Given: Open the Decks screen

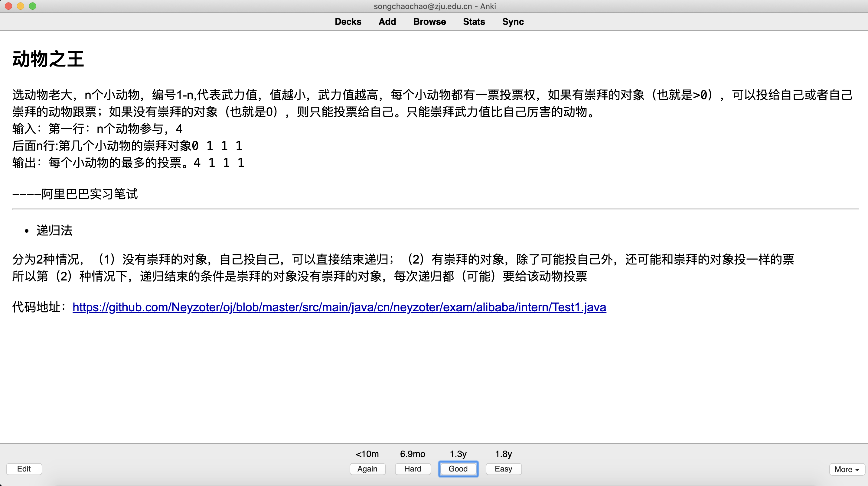Looking at the screenshot, I should pos(348,21).
